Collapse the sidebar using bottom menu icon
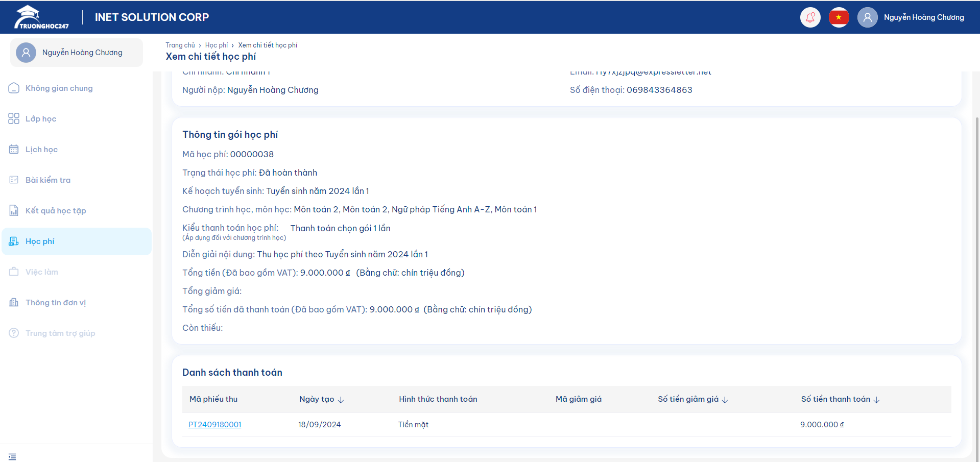Image resolution: width=980 pixels, height=462 pixels. tap(12, 456)
